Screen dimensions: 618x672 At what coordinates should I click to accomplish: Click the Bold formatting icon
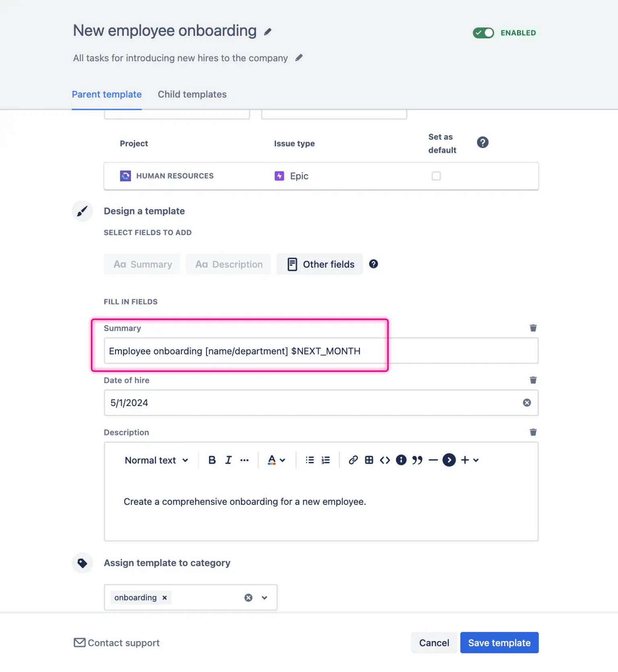(212, 460)
